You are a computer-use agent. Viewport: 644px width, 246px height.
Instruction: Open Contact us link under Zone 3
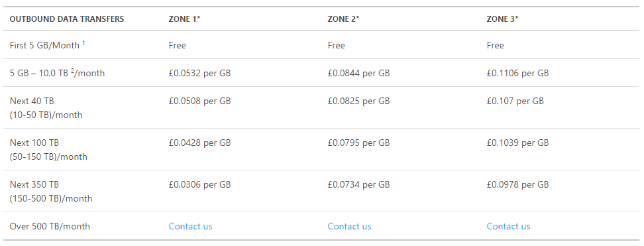click(x=508, y=226)
